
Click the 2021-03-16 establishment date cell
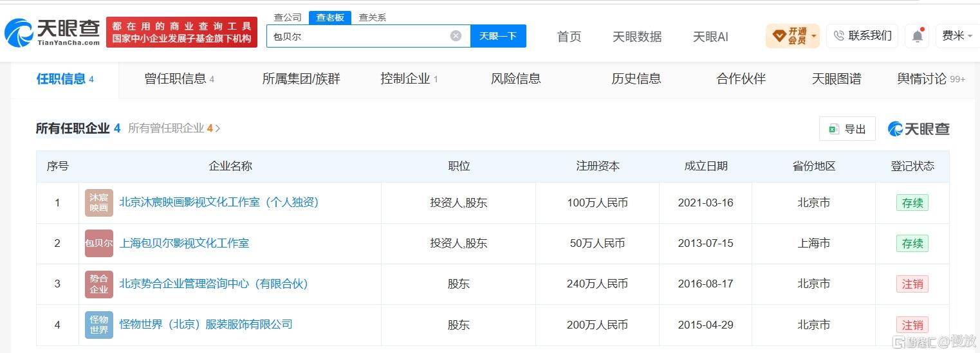coord(705,203)
